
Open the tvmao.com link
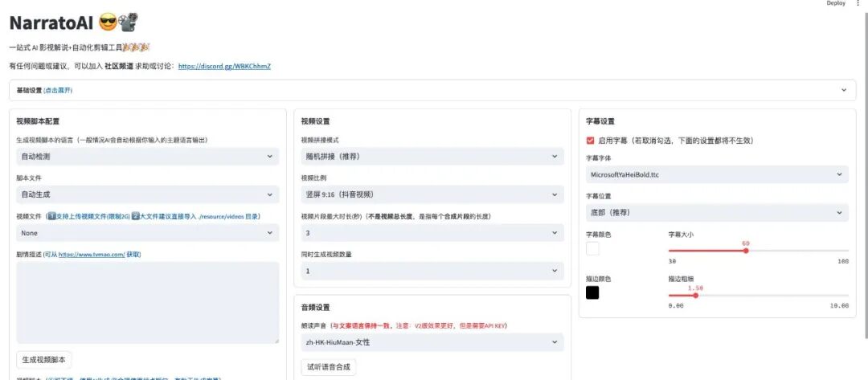tap(92, 255)
